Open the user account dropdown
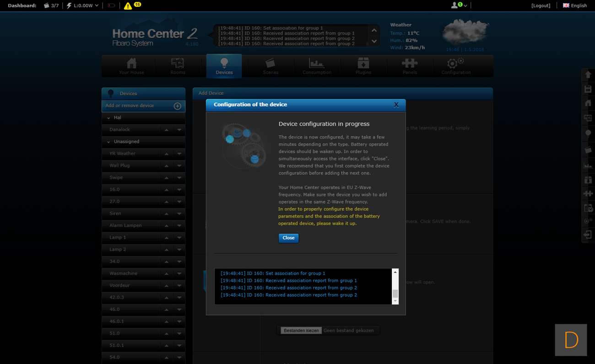 [x=460, y=5]
